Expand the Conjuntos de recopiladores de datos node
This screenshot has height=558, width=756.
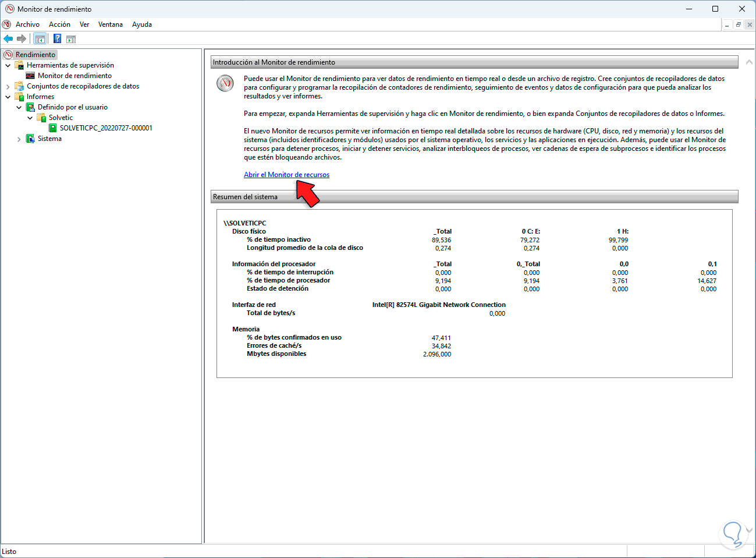pos(8,86)
